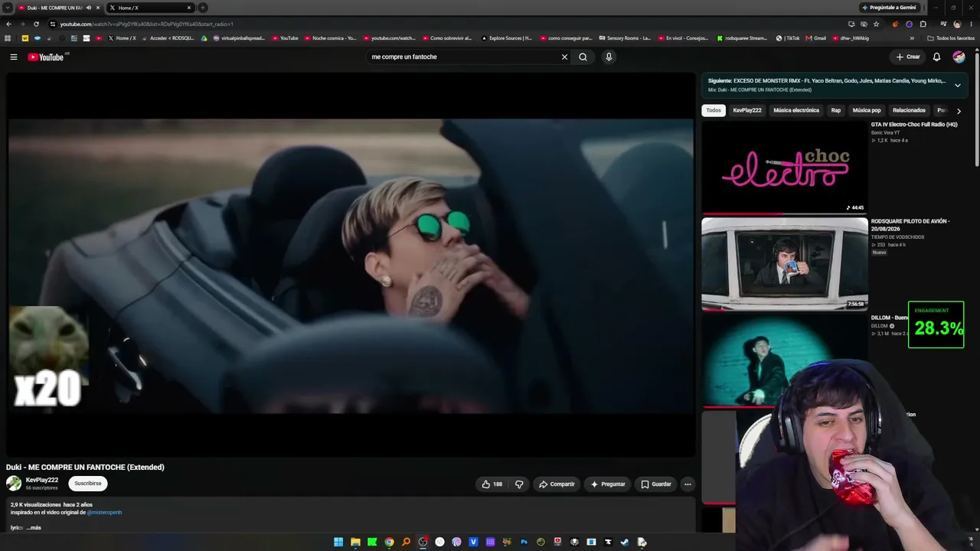Open YouTube notifications bell

click(936, 57)
